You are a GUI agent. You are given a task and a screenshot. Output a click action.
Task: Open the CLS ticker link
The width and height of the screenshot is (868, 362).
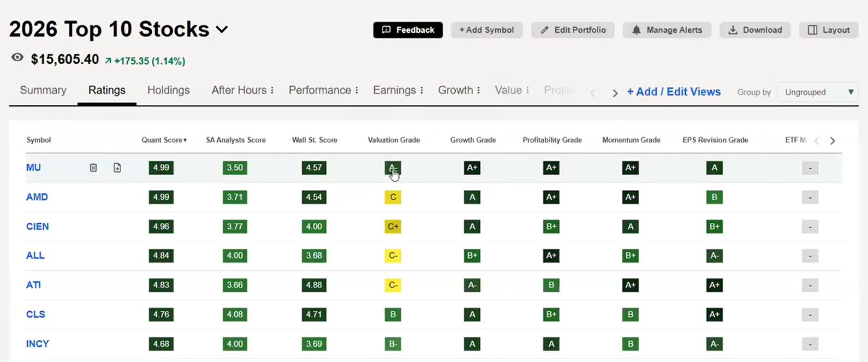(35, 314)
